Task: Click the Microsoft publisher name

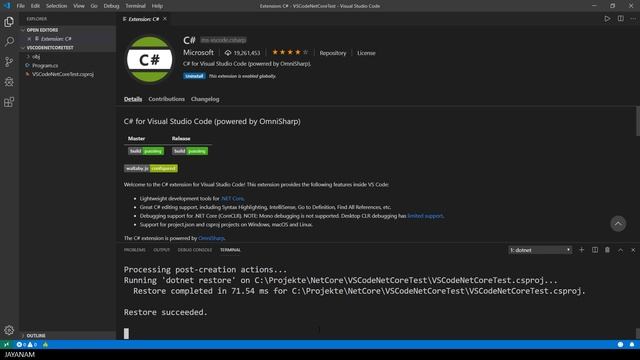Action: click(198, 53)
